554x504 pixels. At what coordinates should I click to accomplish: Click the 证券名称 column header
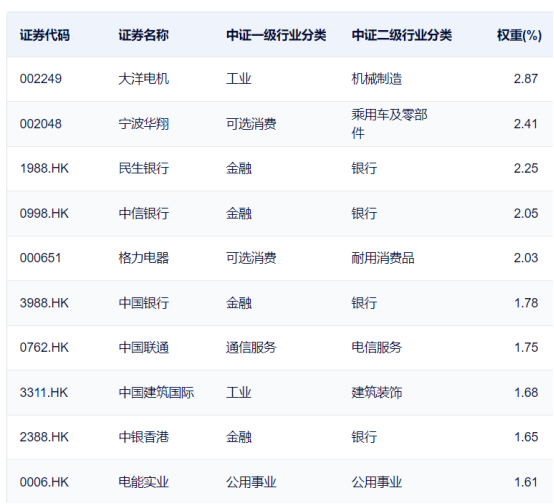coord(143,35)
